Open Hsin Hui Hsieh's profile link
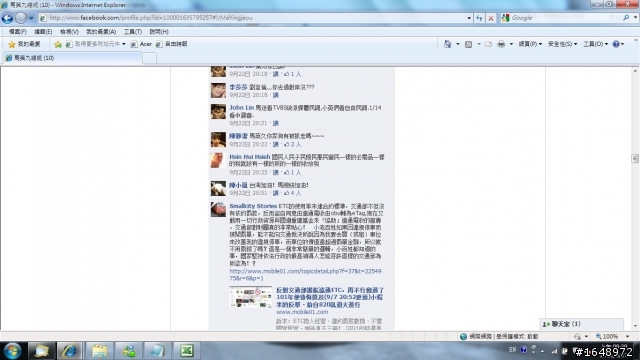 click(x=249, y=157)
